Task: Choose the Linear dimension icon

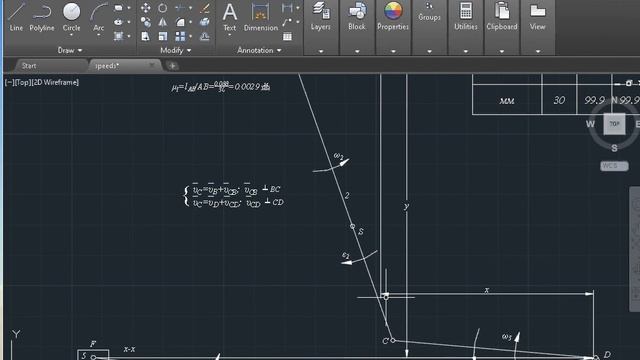Action: tap(287, 8)
